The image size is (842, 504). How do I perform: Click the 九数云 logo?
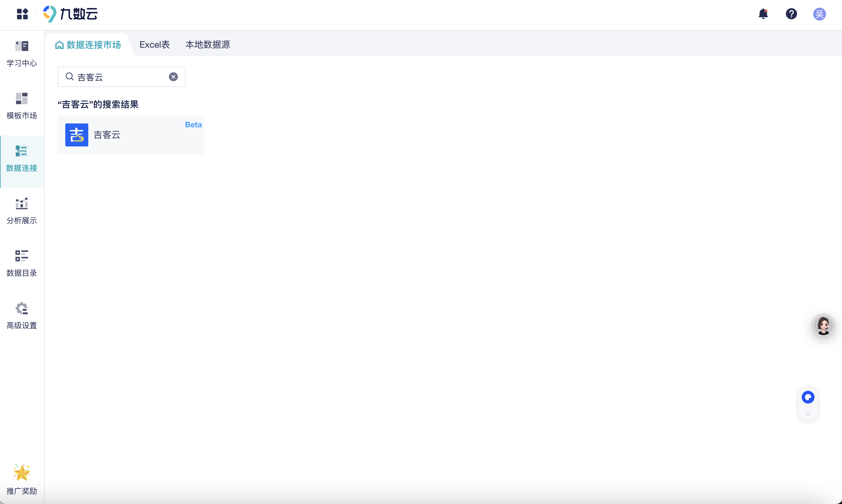click(70, 13)
